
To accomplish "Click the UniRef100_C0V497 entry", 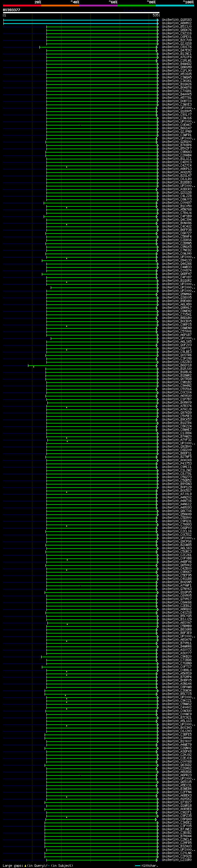I will point(176,203).
